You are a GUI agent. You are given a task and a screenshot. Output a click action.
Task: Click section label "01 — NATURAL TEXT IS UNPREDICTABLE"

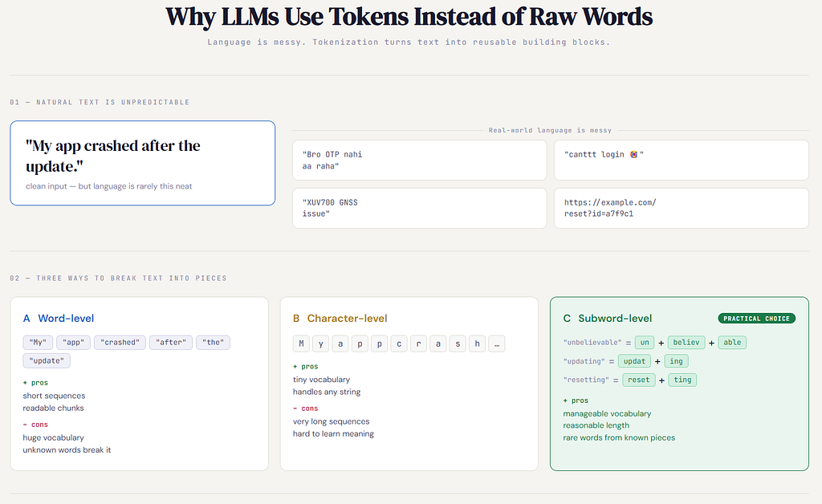(100, 102)
